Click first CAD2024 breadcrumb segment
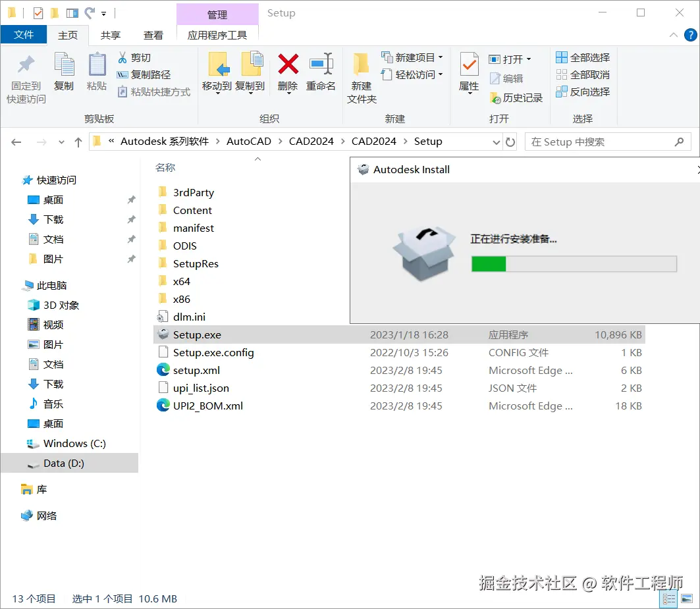This screenshot has width=700, height=609. coord(311,142)
